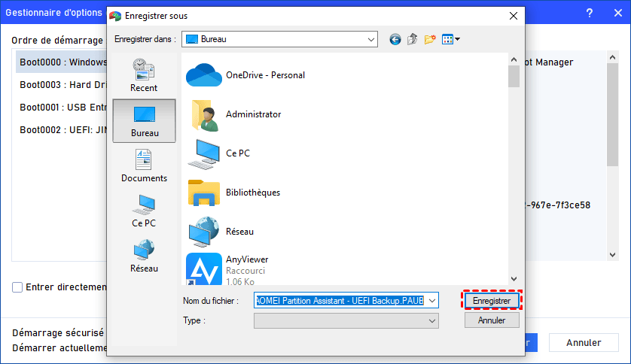Close the Enregistrer sous dialog
Screen dimensions: 631x364
514,16
